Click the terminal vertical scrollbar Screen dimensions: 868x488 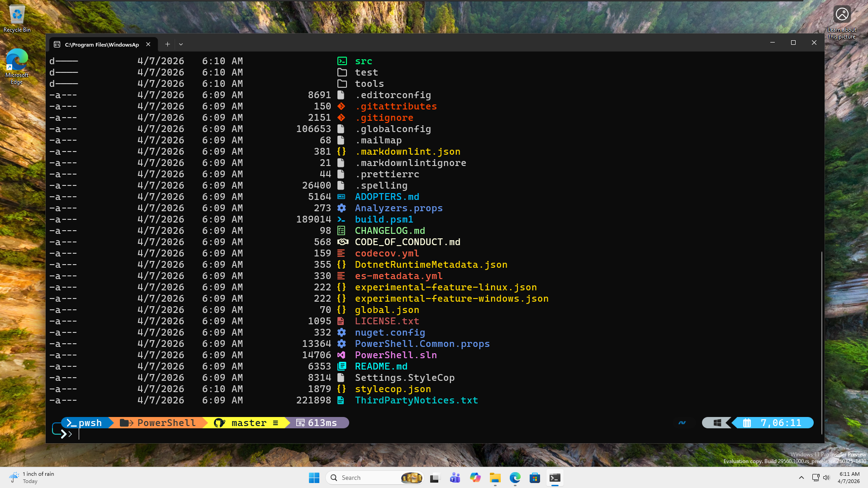tap(822, 343)
